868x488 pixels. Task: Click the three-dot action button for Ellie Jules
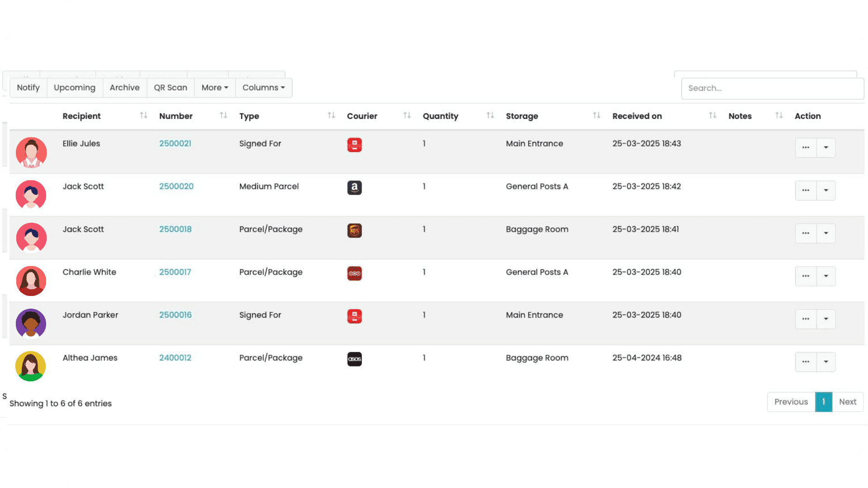coord(806,148)
